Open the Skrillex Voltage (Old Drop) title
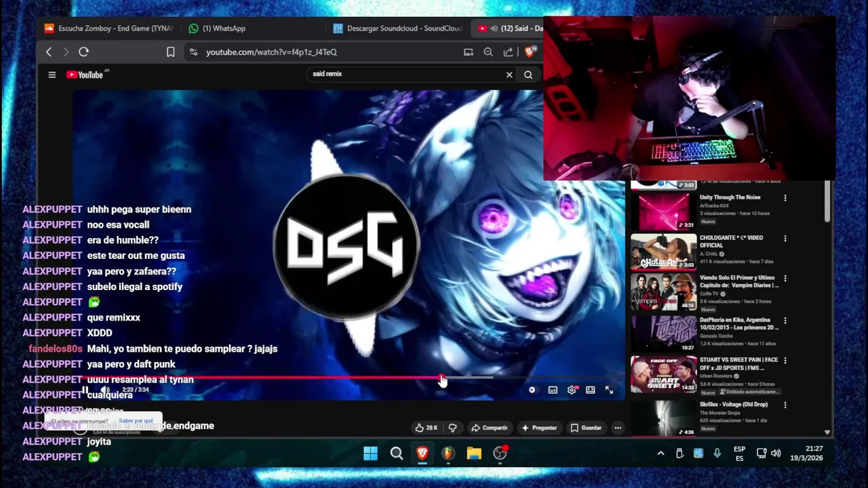Viewport: 868px width, 488px height. click(x=734, y=405)
